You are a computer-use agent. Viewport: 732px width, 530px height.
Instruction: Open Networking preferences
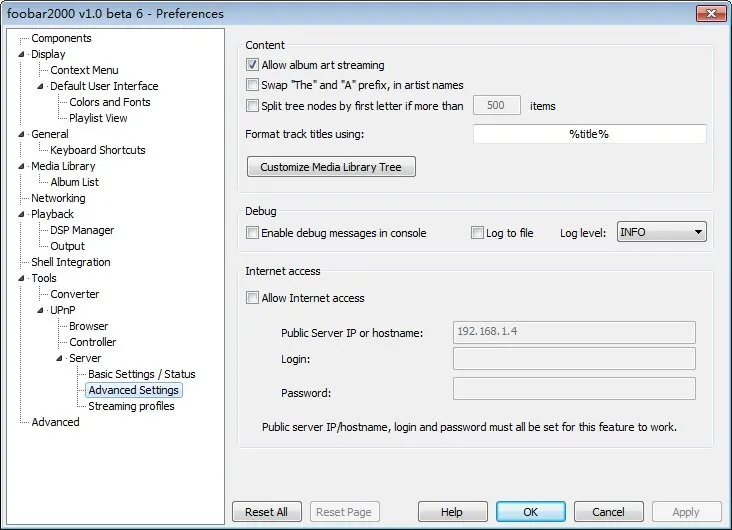click(58, 198)
